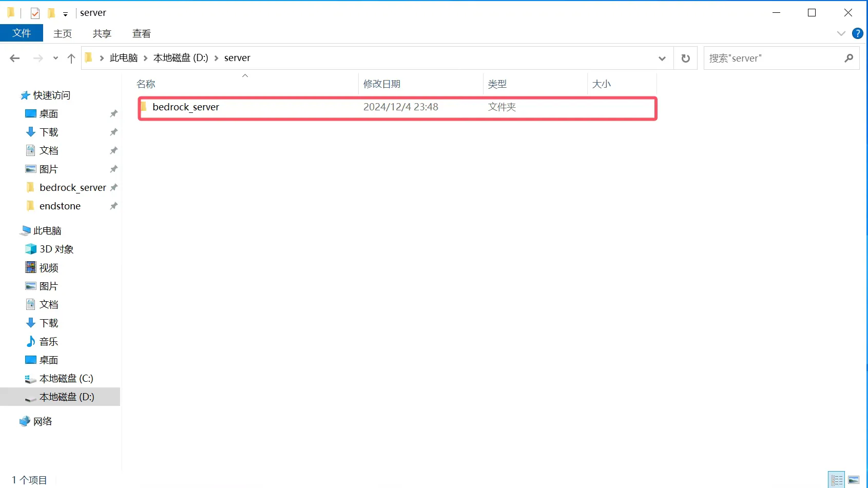
Task: Switch to details view layout icon
Action: 837,480
